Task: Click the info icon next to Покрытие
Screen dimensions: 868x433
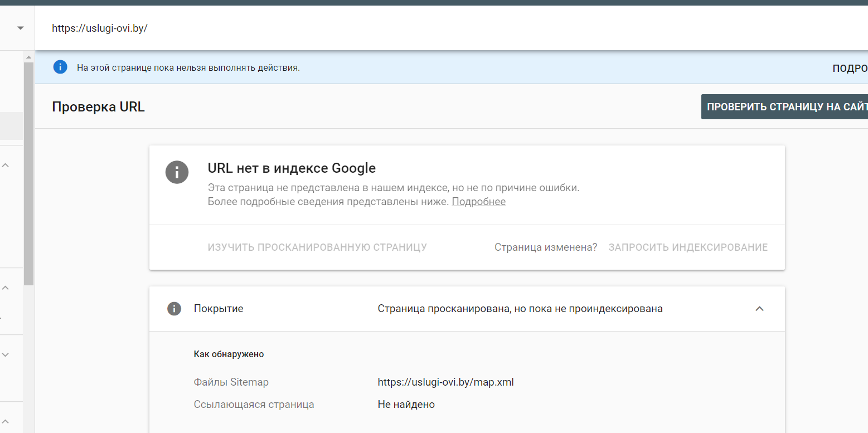Action: click(174, 309)
